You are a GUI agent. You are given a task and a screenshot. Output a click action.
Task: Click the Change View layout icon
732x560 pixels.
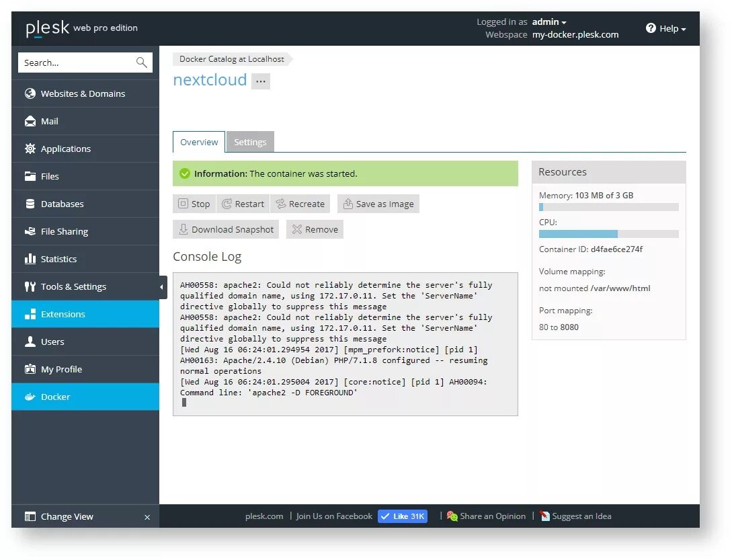30,516
